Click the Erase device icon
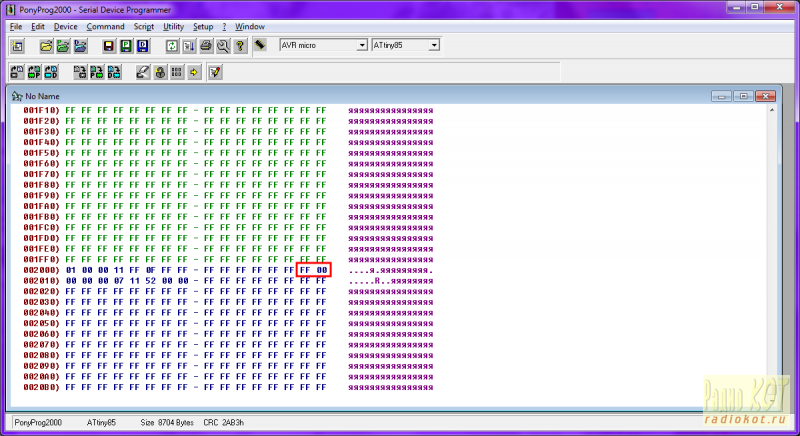 tap(142, 72)
